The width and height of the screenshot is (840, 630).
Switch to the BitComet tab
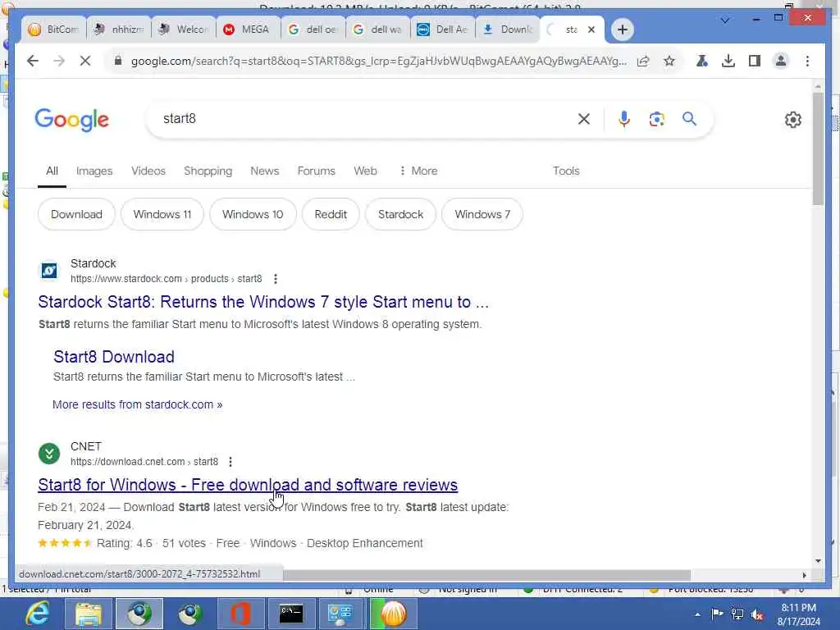click(53, 30)
